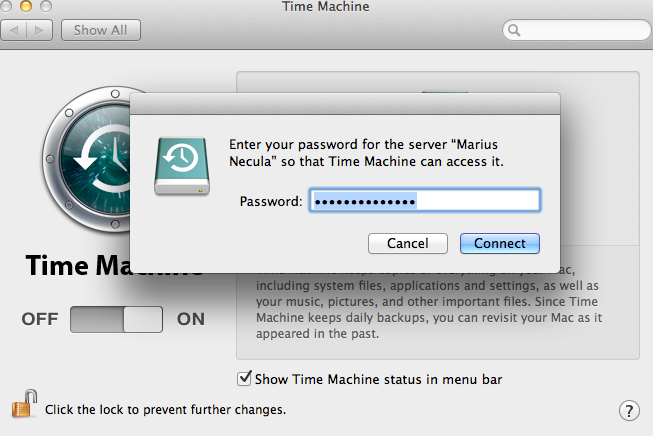Image resolution: width=653 pixels, height=436 pixels.
Task: Click the lock icon to prevent changes
Action: [24, 404]
